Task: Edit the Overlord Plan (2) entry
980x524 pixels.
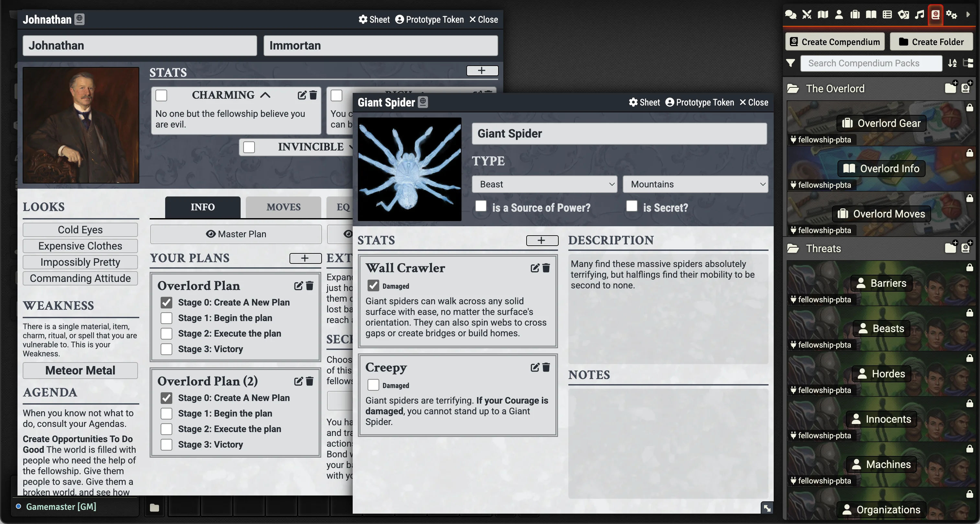Action: (x=298, y=381)
